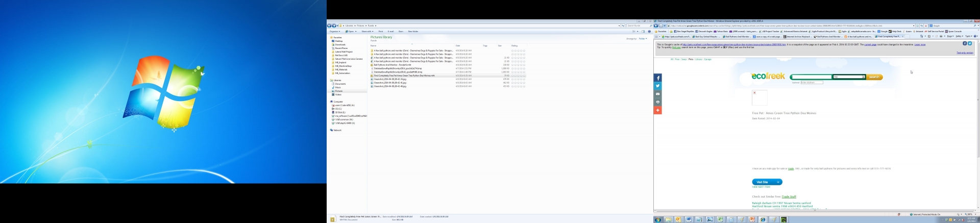Open Trade Stuff link
Viewport: 980px width, 223px height.
tap(789, 196)
